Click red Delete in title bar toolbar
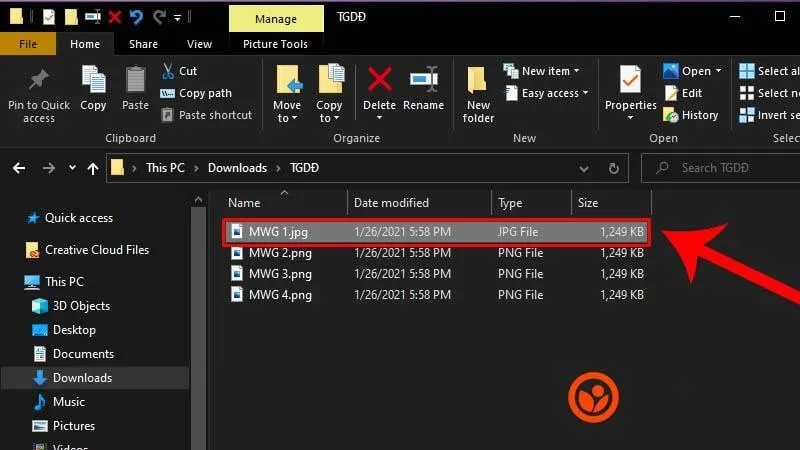Screen dimensions: 800x450 115,17
